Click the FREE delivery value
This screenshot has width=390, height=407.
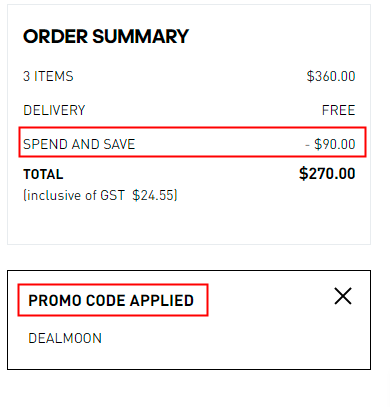pyautogui.click(x=339, y=110)
